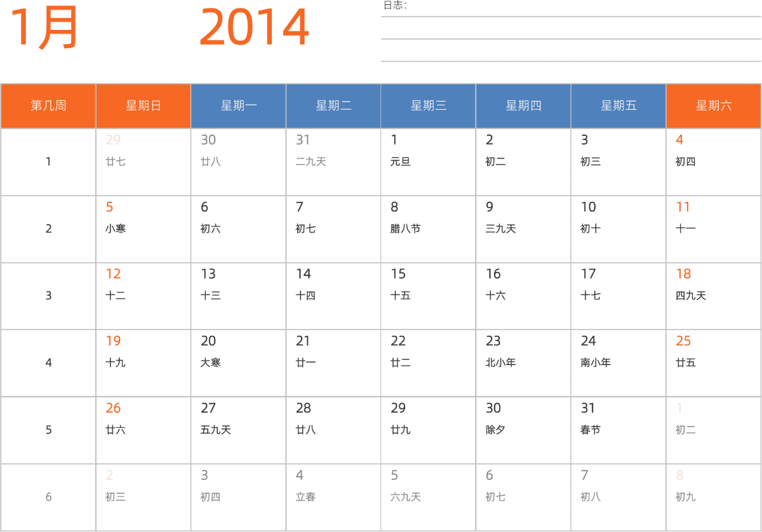Click January 17 十七 cell
Screen dimensions: 762x532
618,296
